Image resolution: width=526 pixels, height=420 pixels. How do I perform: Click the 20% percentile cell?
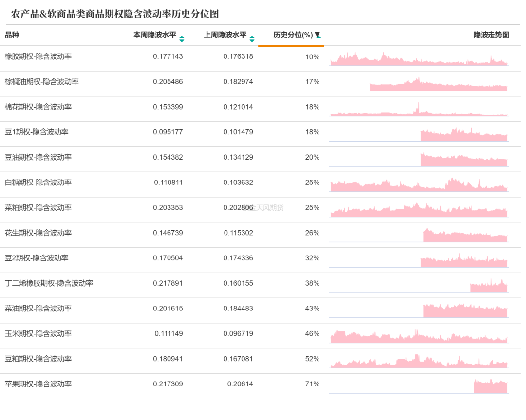click(x=312, y=157)
